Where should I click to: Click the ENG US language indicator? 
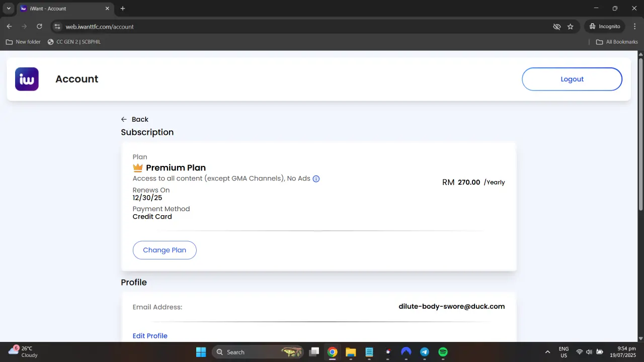563,352
